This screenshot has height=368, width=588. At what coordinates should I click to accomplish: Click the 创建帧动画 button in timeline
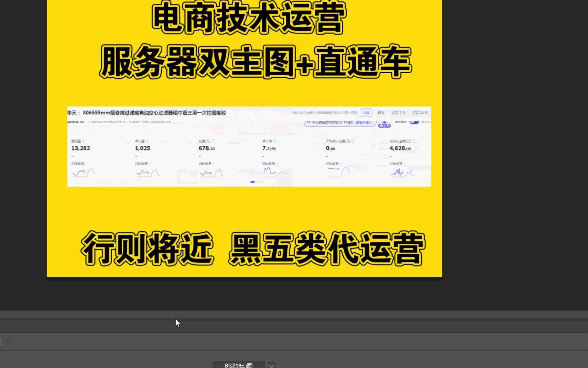coord(239,365)
